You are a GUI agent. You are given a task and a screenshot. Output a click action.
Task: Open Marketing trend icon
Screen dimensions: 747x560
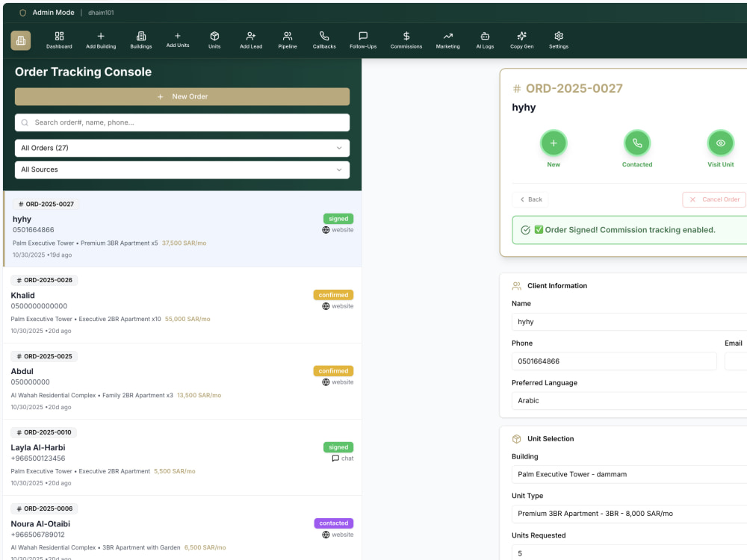pyautogui.click(x=447, y=36)
